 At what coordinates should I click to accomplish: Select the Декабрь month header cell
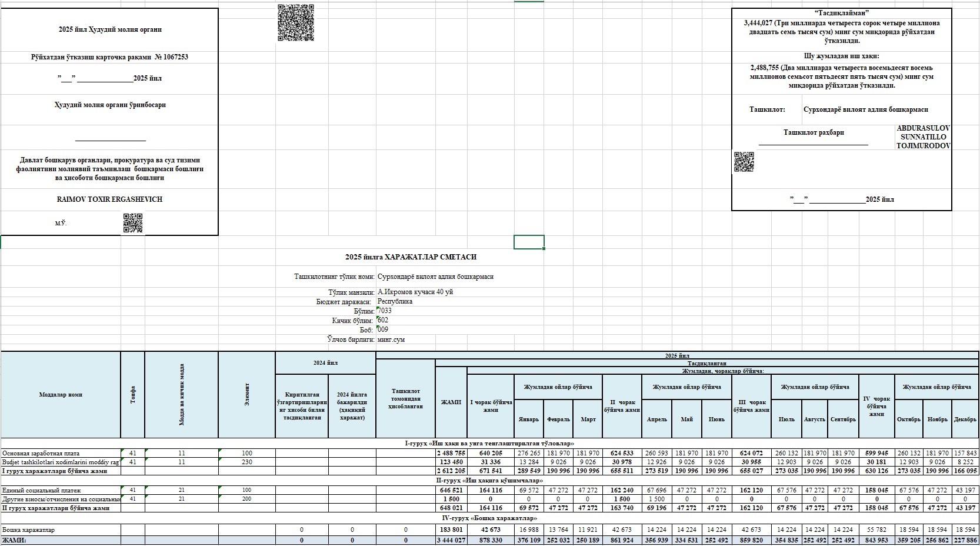tap(965, 419)
